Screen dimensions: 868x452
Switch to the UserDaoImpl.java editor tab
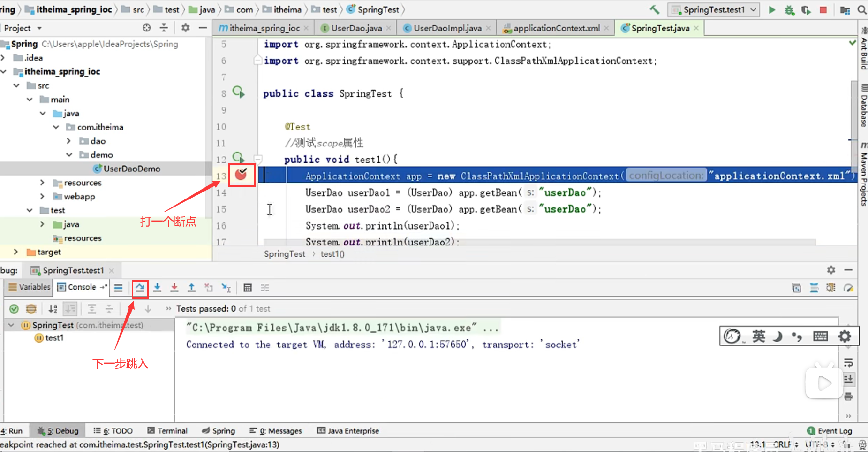tap(447, 28)
